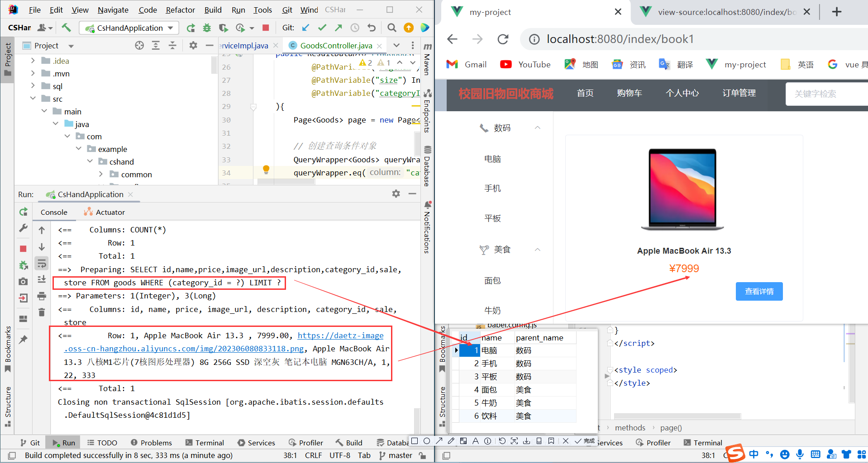The image size is (868, 463).
Task: Expand the sql folder
Action: [x=33, y=86]
